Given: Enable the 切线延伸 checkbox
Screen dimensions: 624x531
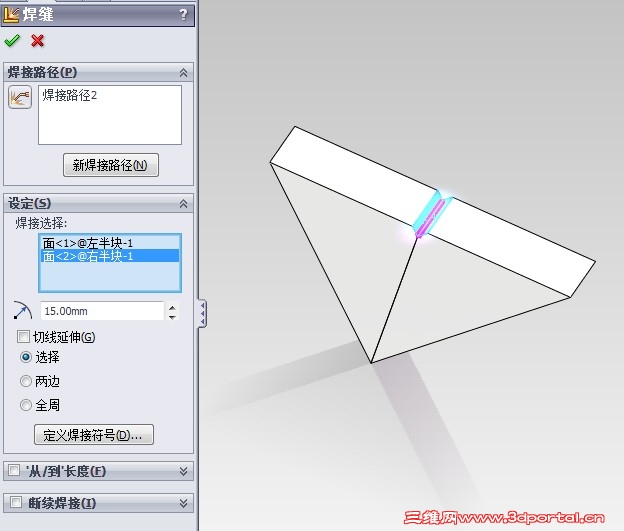Looking at the screenshot, I should (23, 337).
